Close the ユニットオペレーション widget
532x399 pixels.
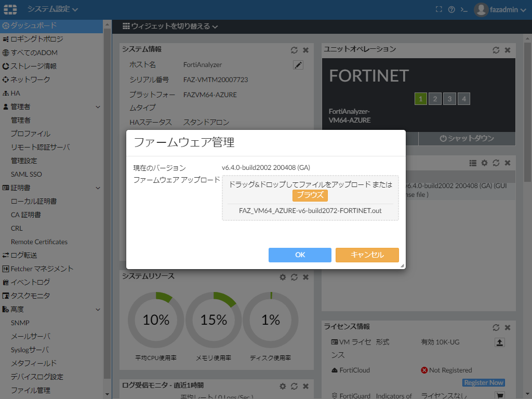508,50
